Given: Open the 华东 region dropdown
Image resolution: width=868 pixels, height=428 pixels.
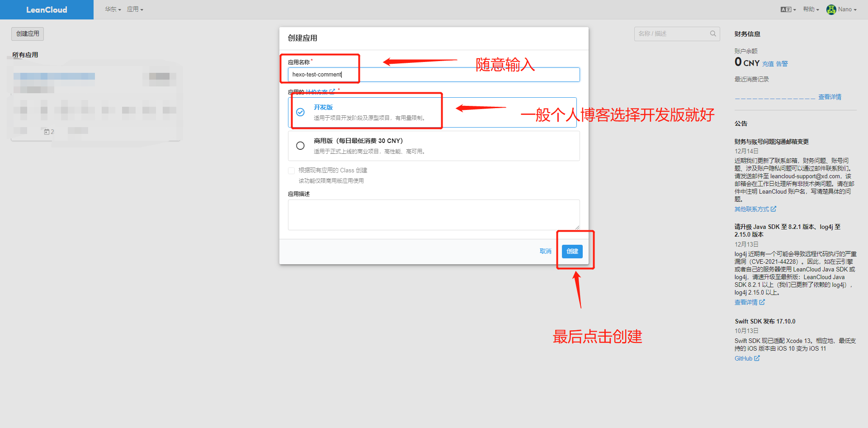Looking at the screenshot, I should (113, 9).
